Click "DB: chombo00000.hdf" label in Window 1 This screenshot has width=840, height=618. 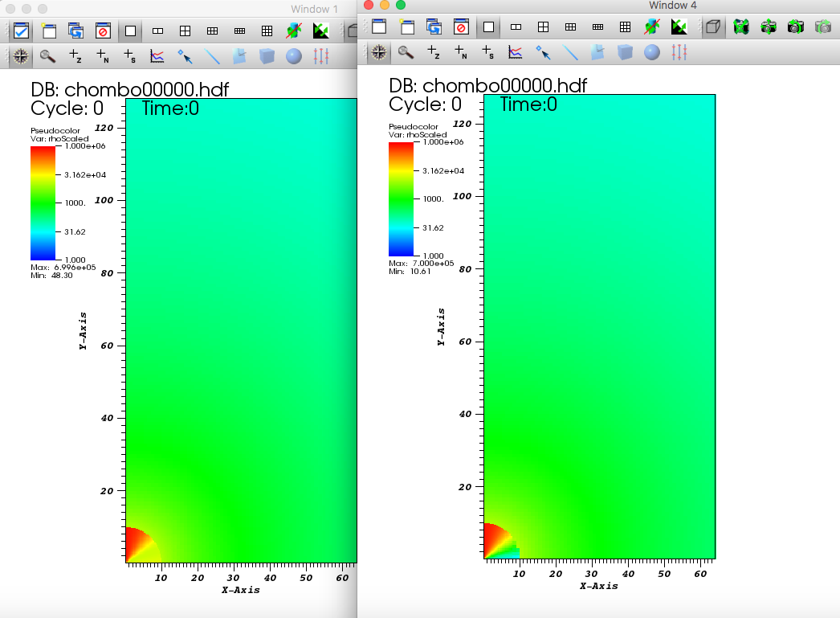click(129, 89)
